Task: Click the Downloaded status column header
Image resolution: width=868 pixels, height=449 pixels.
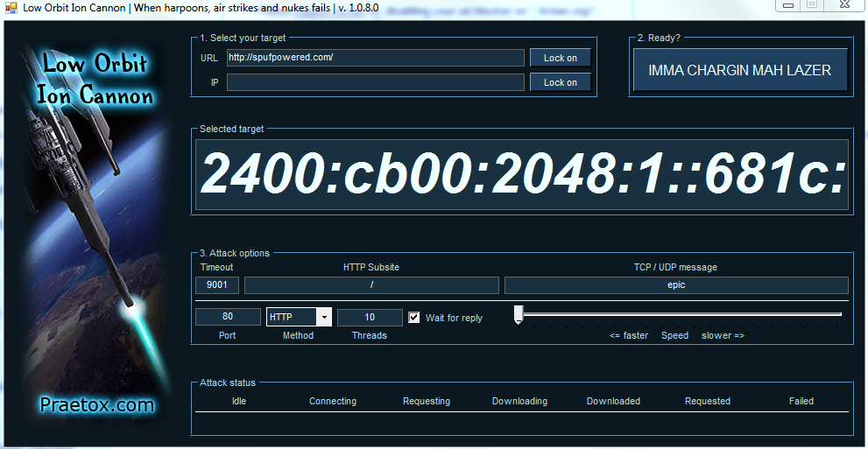Action: pos(613,401)
